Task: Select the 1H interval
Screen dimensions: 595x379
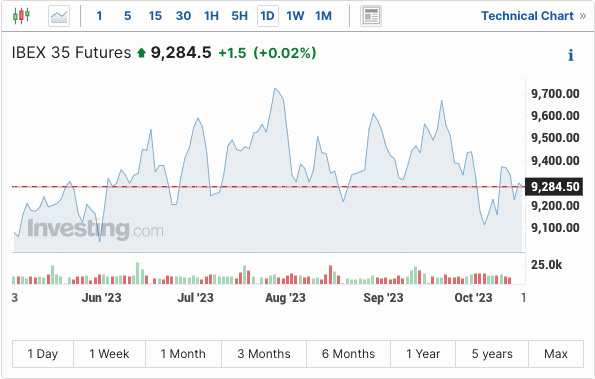Action: pos(211,16)
